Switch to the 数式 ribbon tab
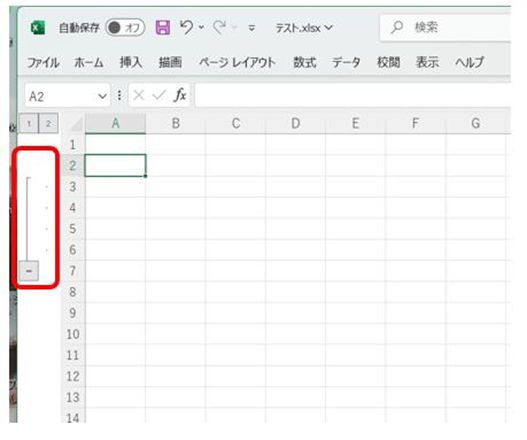This screenshot has height=440, width=527. 305,63
